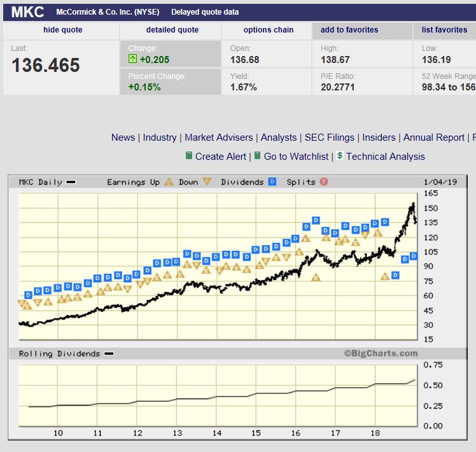Open the Analysts link
The width and height of the screenshot is (476, 452).
[278, 138]
